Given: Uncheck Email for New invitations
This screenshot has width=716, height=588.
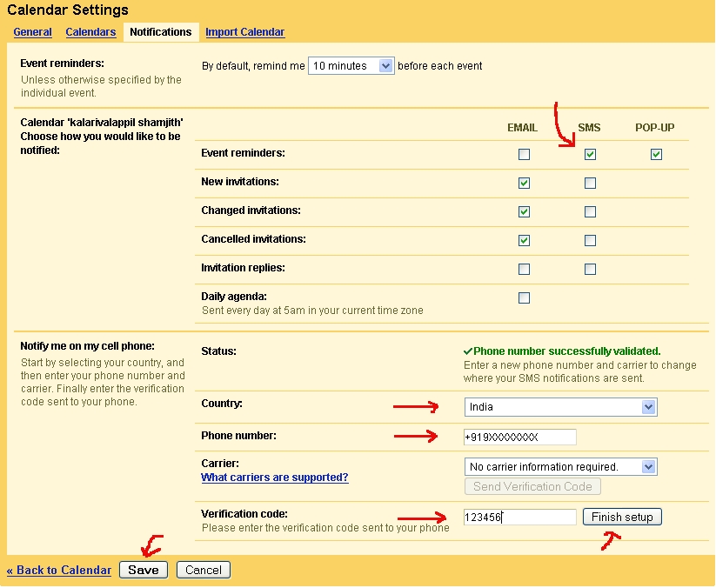Looking at the screenshot, I should (x=525, y=183).
